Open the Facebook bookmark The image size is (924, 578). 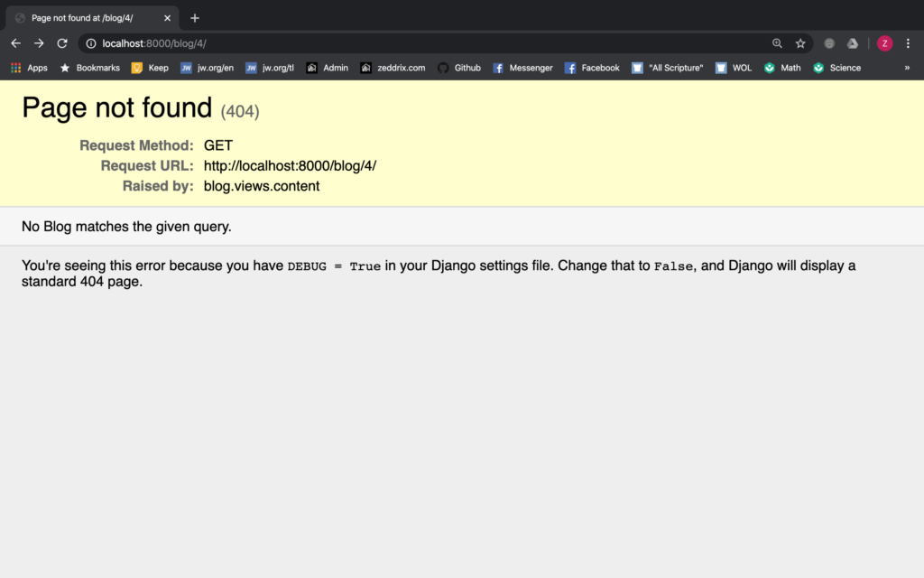click(x=592, y=68)
